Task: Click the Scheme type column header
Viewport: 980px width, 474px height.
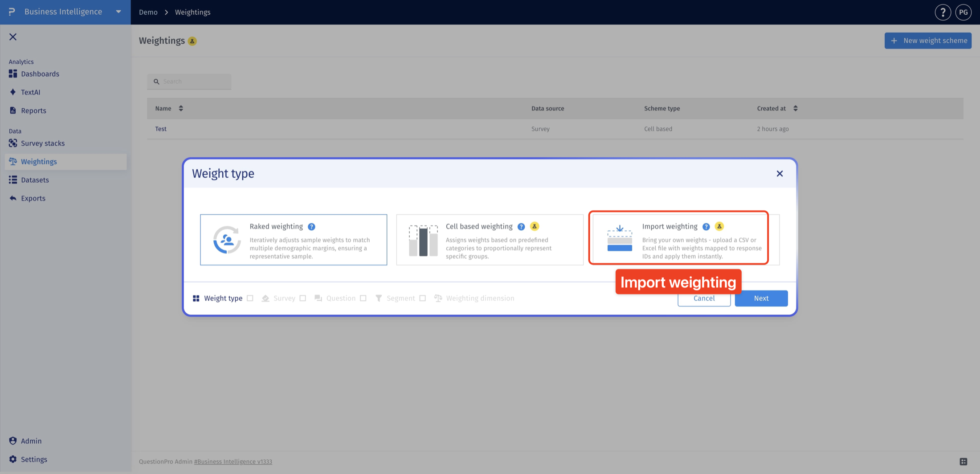Action: tap(662, 108)
